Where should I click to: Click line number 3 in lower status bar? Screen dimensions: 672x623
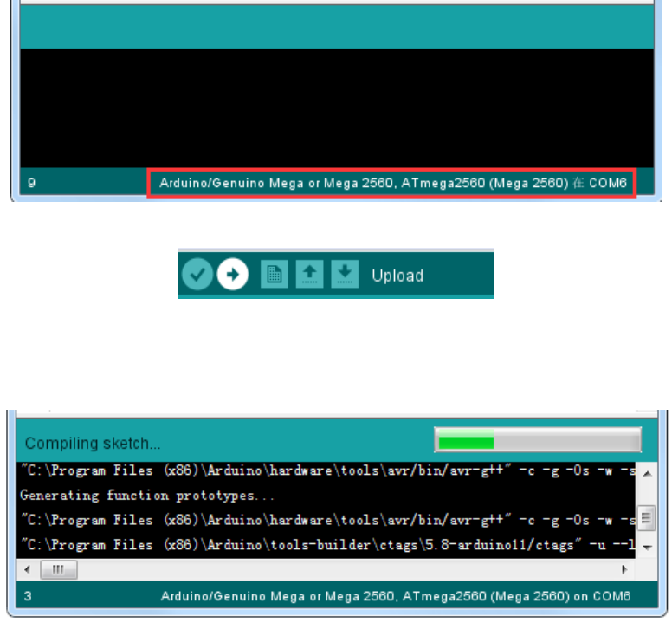(x=28, y=596)
